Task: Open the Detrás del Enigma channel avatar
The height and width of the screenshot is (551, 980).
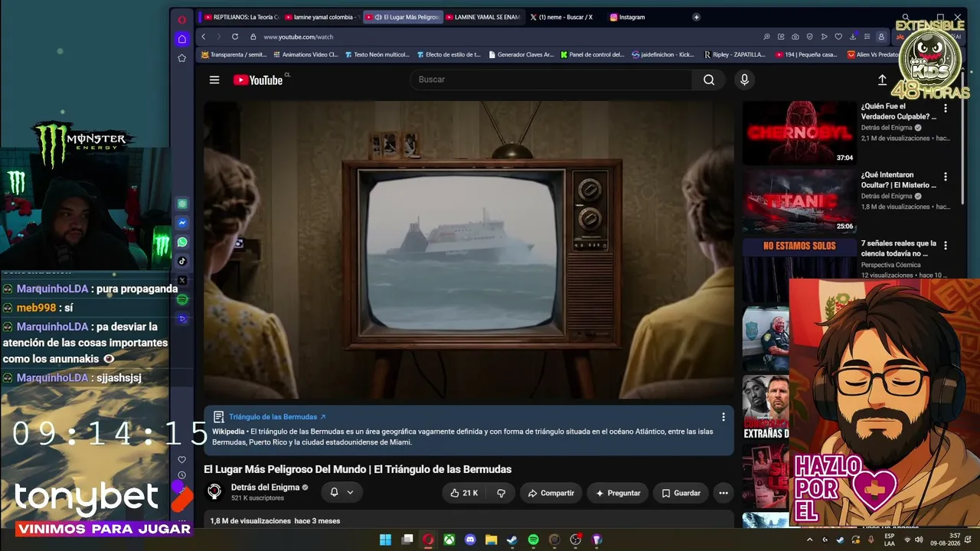Action: [x=215, y=492]
